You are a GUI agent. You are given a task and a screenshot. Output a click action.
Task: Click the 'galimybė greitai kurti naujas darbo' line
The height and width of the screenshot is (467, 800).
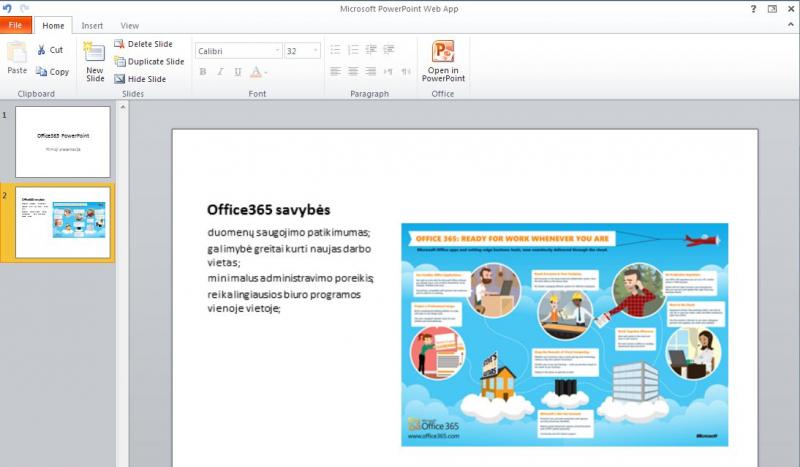click(289, 249)
